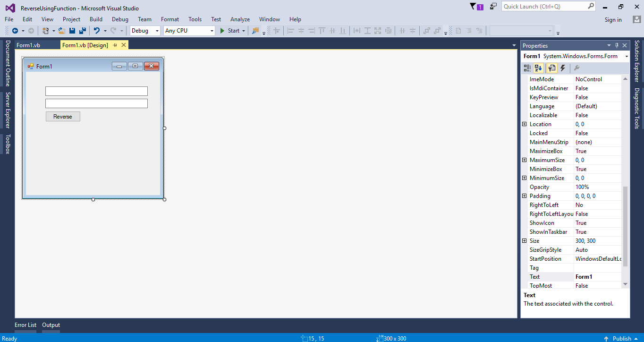Expand the Size property
The height and width of the screenshot is (342, 644).
pyautogui.click(x=524, y=241)
